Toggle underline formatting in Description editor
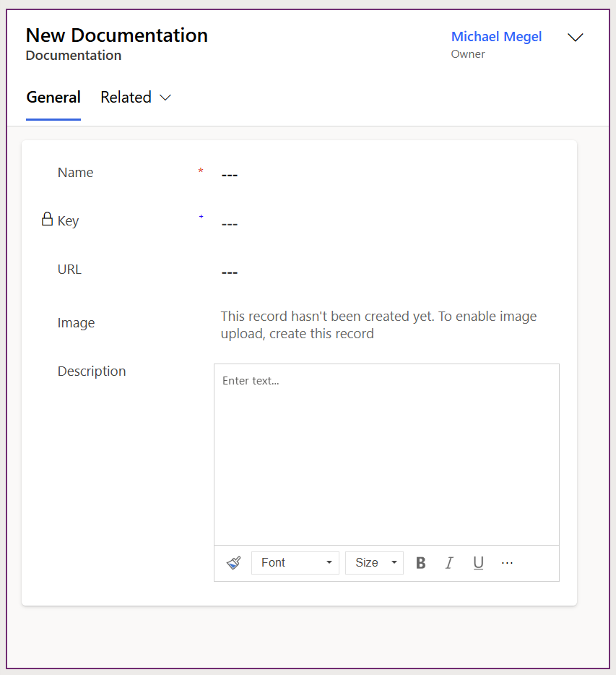616x675 pixels. pos(478,563)
